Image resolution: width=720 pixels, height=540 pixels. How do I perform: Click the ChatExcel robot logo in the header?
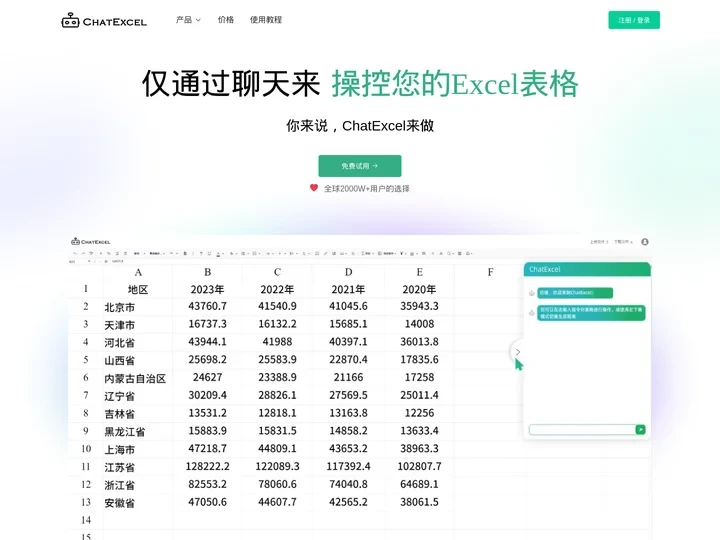click(x=104, y=21)
